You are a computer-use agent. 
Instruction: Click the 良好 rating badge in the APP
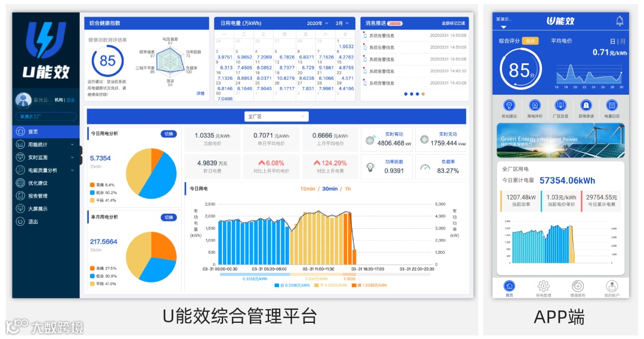point(530,41)
